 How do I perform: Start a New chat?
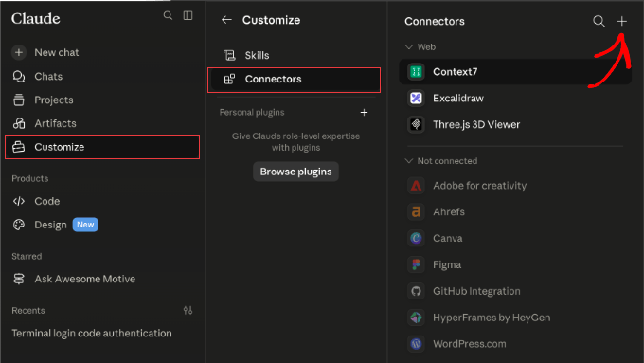click(x=102, y=53)
